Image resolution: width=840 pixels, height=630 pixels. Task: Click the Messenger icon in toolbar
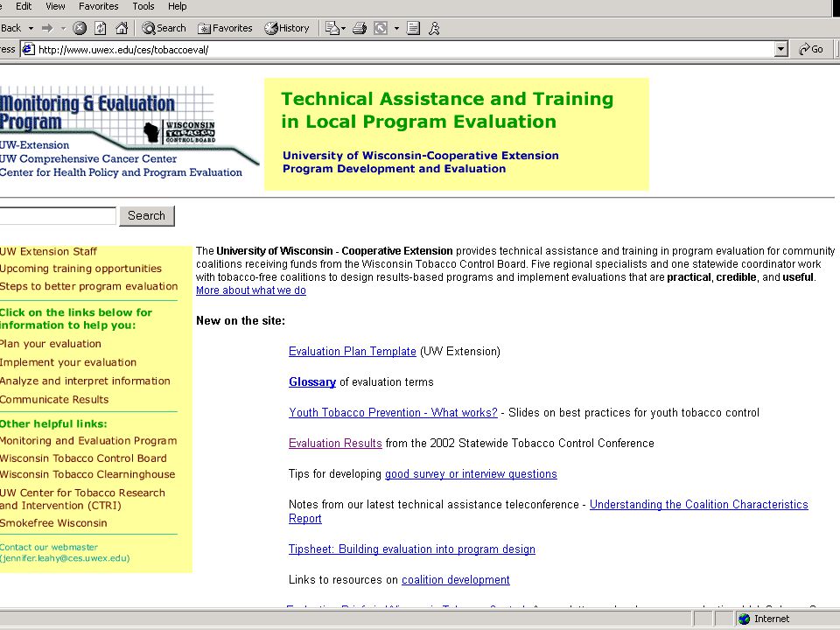435,28
